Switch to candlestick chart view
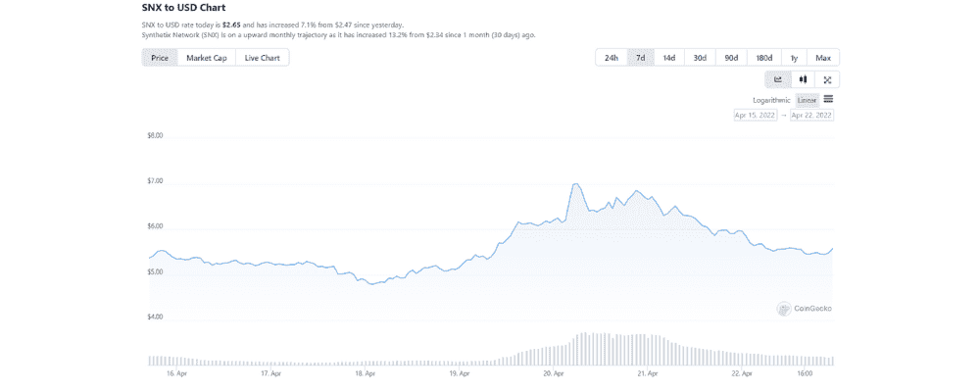The image size is (980, 392). pos(803,79)
